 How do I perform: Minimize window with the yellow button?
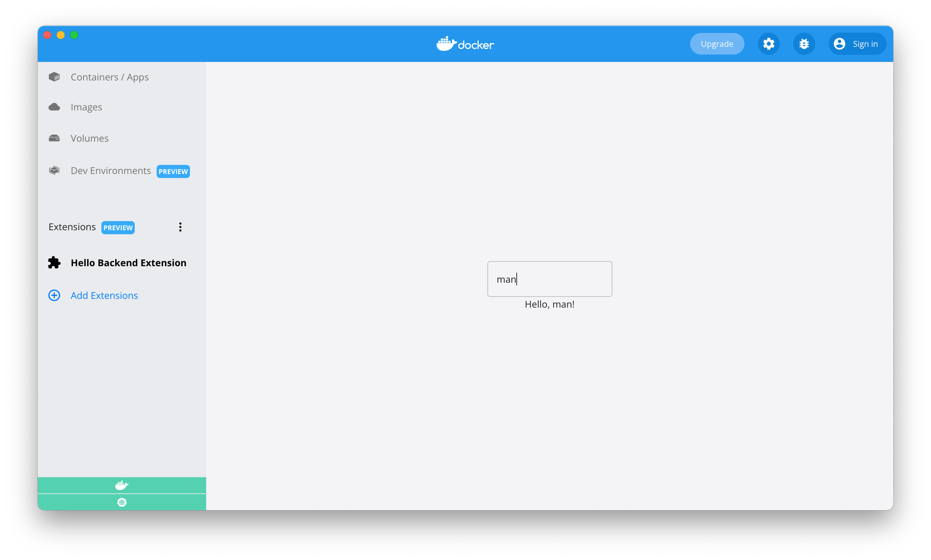[x=60, y=35]
